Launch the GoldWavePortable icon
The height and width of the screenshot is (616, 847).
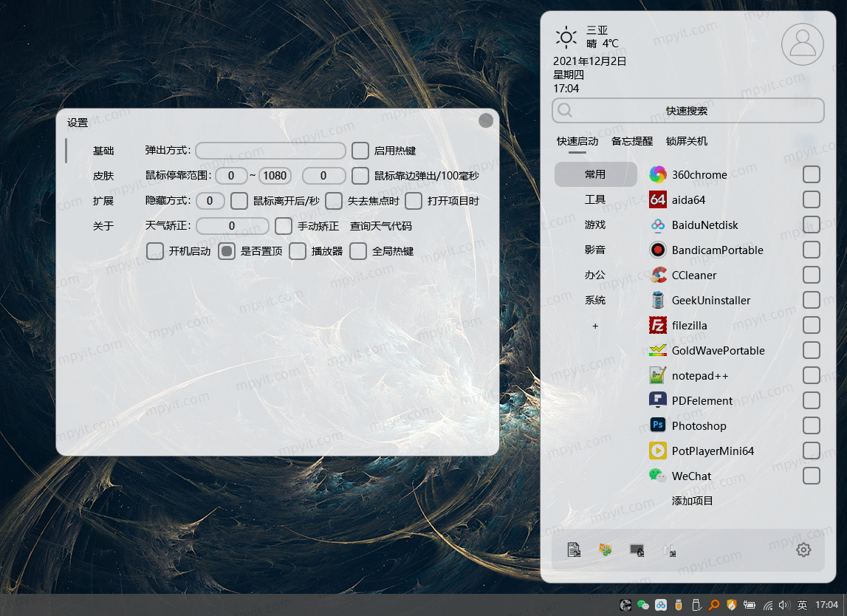[657, 351]
